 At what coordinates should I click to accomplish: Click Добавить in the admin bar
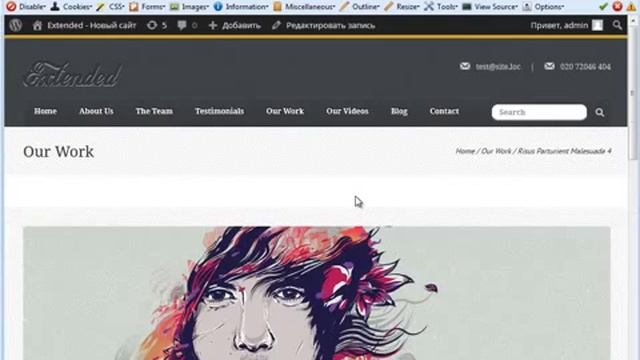pyautogui.click(x=241, y=25)
